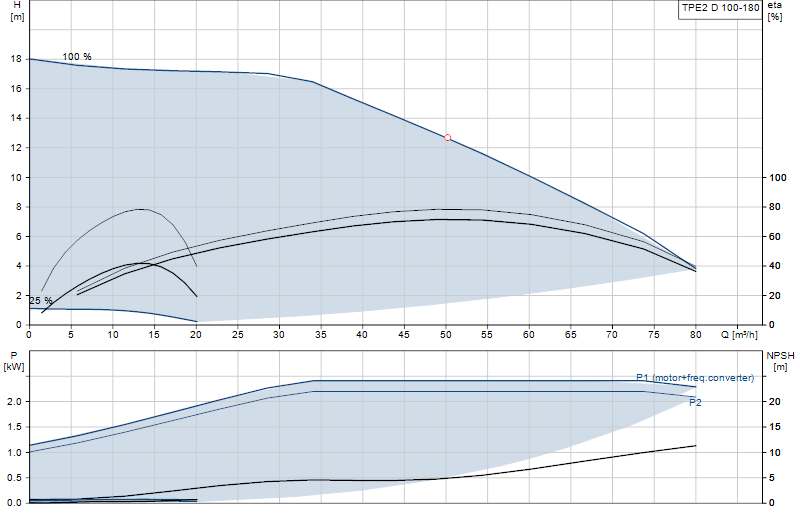The height and width of the screenshot is (520, 800).
Task: Click the 60 value on eta axis
Action: (774, 237)
